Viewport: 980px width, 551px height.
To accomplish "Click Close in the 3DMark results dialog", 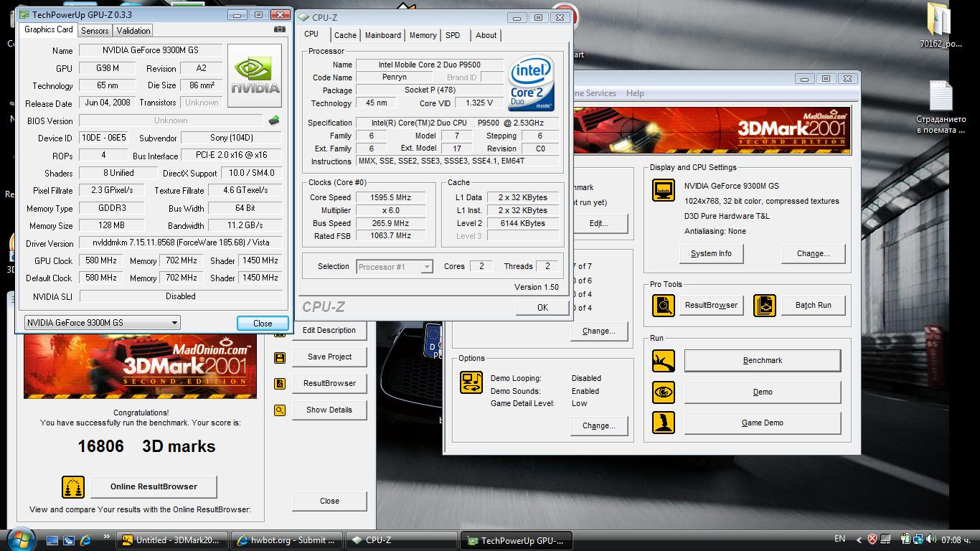I will [x=329, y=501].
